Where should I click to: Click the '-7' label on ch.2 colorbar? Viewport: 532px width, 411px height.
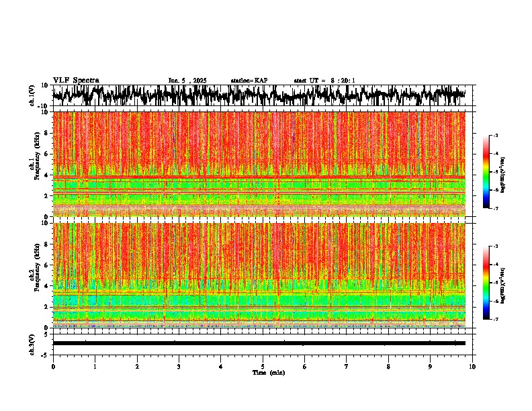495,319
